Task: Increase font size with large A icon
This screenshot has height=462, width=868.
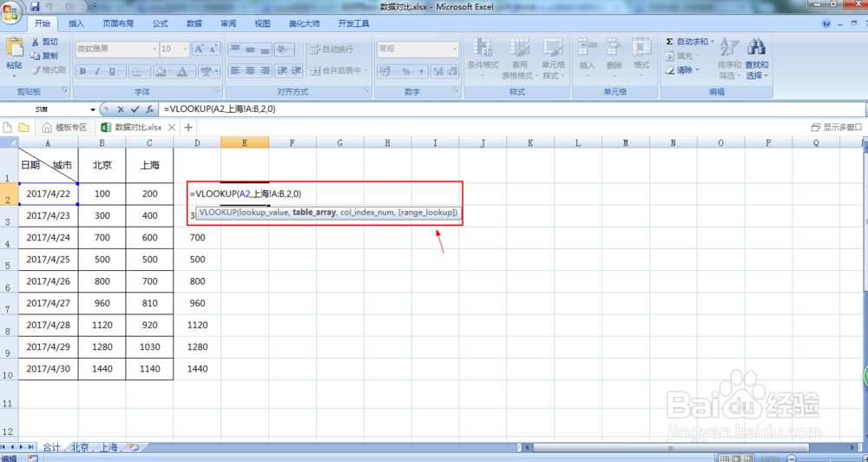Action: coord(200,49)
